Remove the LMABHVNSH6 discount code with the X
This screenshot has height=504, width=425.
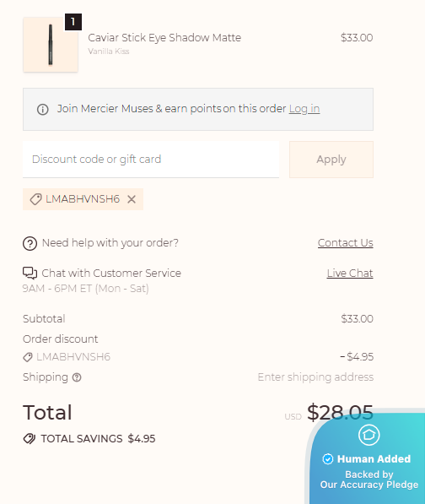132,199
